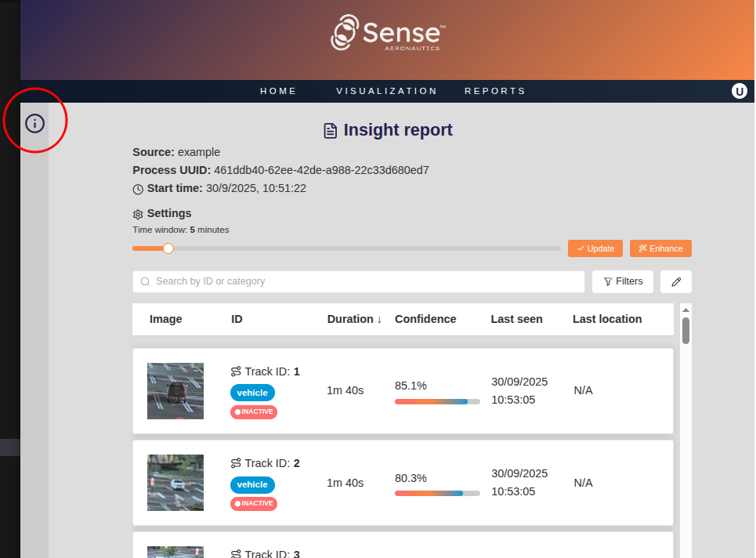Click the time window slider handle
This screenshot has height=558, width=756.
tap(168, 248)
